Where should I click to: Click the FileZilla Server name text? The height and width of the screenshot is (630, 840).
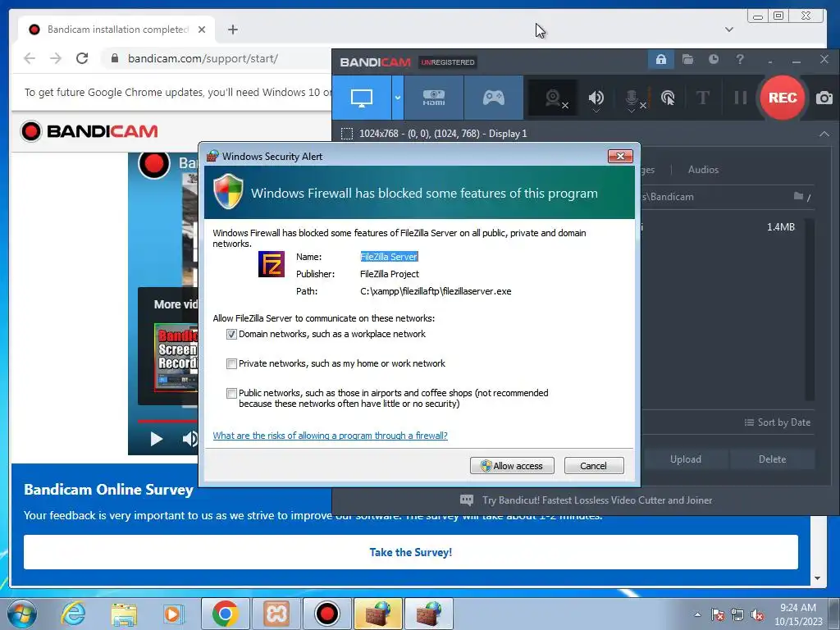(x=389, y=257)
